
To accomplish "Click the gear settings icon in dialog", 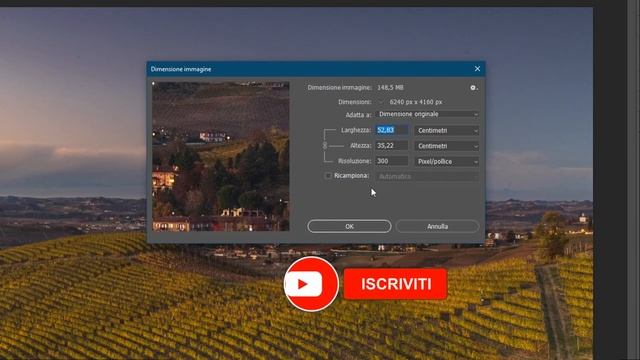I will (x=473, y=88).
